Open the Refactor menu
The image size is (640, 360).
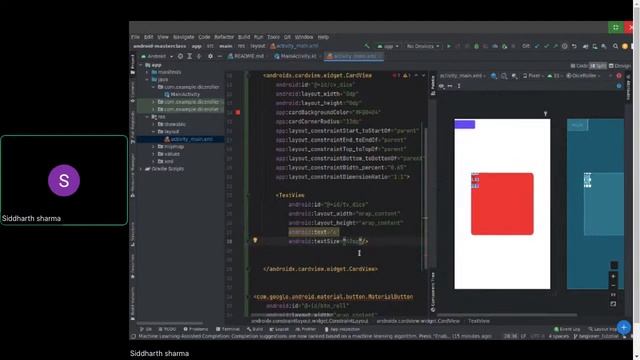coord(224,37)
